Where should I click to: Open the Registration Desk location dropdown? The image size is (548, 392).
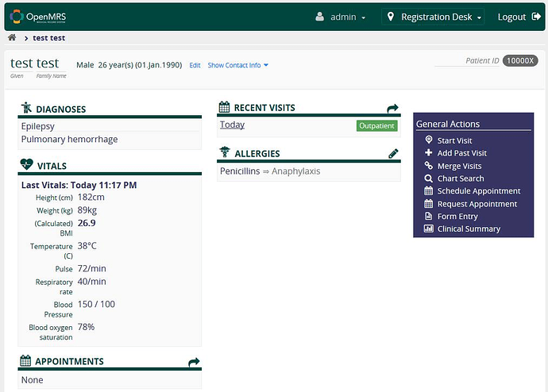pyautogui.click(x=433, y=17)
